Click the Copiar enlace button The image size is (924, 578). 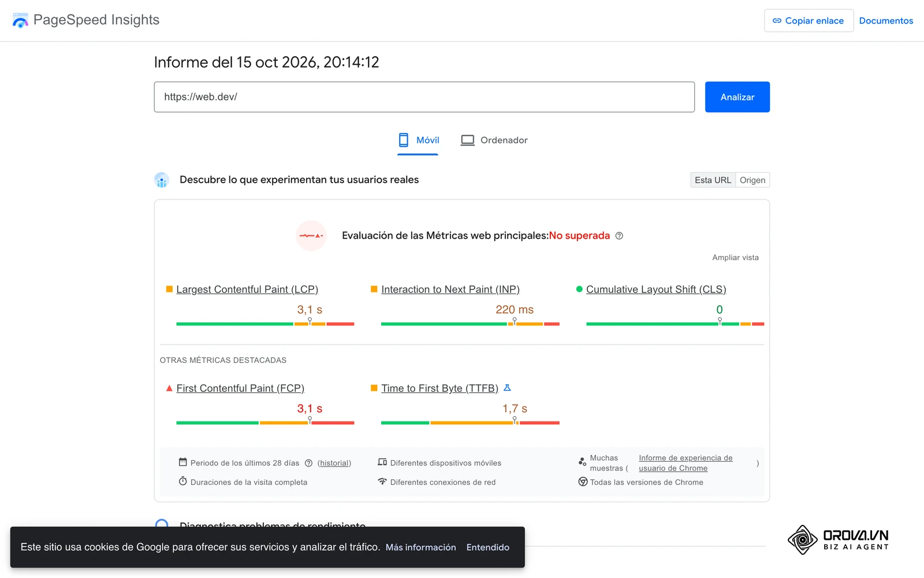(808, 21)
